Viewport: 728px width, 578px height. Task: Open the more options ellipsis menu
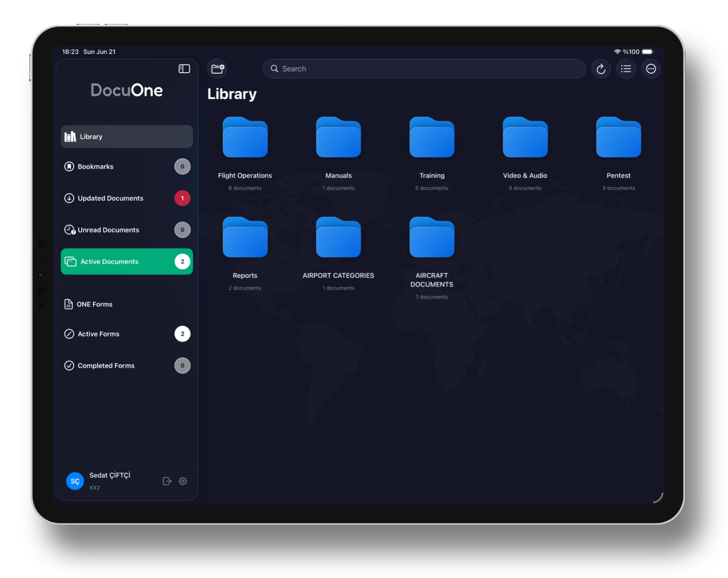(x=651, y=69)
